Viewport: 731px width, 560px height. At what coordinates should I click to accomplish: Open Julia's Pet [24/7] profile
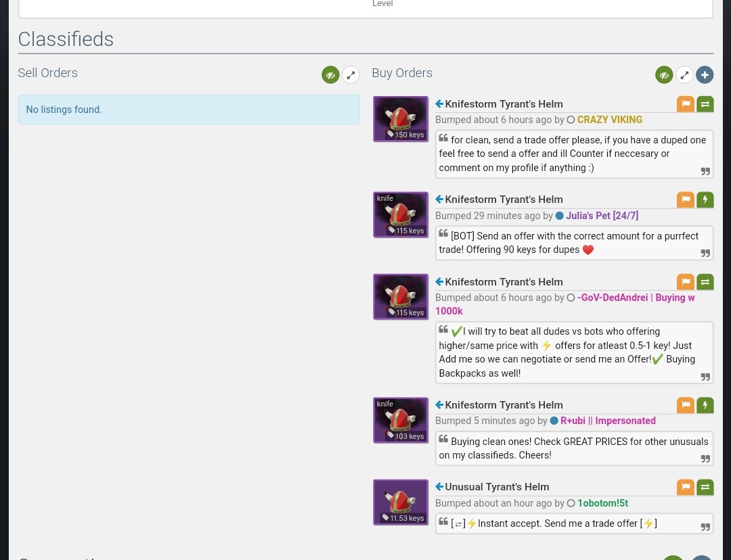click(x=602, y=216)
